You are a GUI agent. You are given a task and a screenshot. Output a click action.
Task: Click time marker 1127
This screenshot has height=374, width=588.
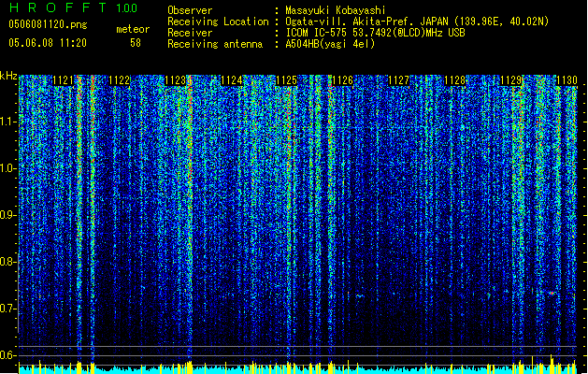click(398, 80)
